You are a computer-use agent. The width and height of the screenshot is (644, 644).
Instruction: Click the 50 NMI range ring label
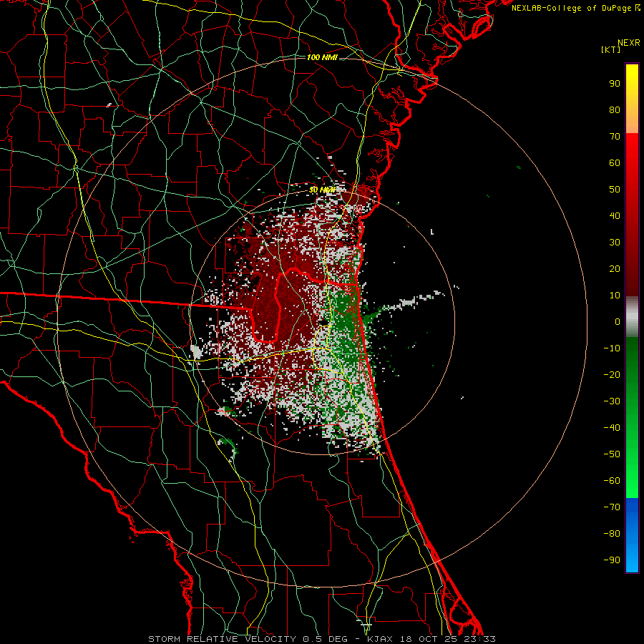tap(322, 190)
